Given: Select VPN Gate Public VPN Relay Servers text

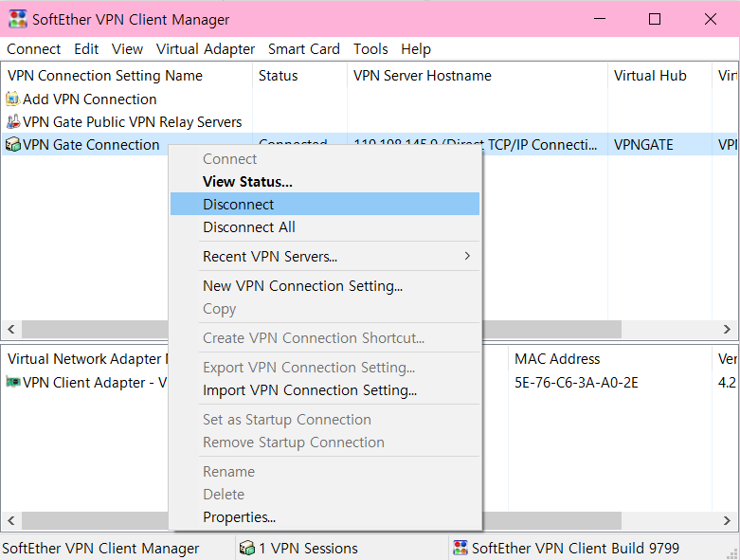Looking at the screenshot, I should tap(132, 121).
